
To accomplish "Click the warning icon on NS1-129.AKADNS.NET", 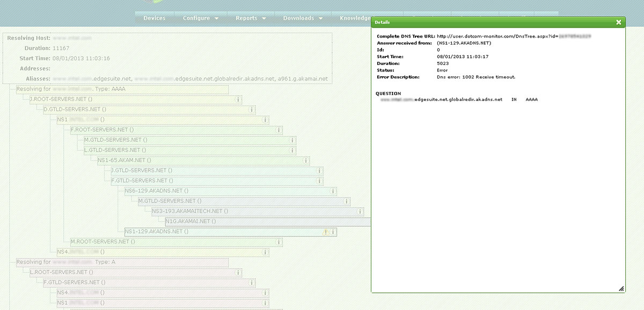I will (325, 232).
